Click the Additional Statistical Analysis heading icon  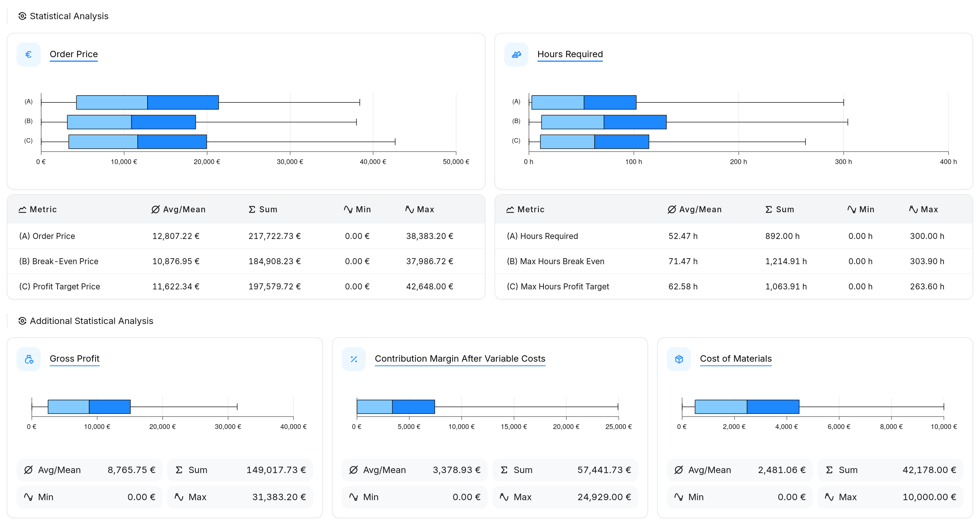click(x=23, y=321)
